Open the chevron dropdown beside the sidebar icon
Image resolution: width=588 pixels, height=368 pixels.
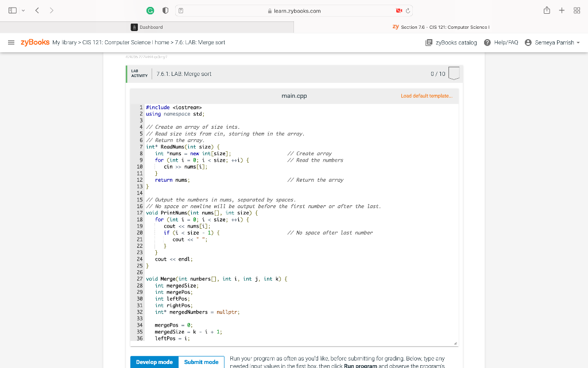(22, 10)
